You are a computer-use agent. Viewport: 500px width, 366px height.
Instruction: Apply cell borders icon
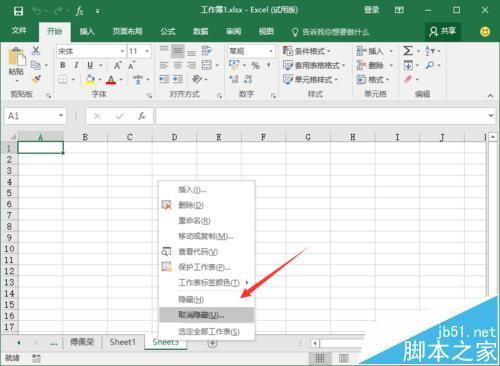click(63, 79)
